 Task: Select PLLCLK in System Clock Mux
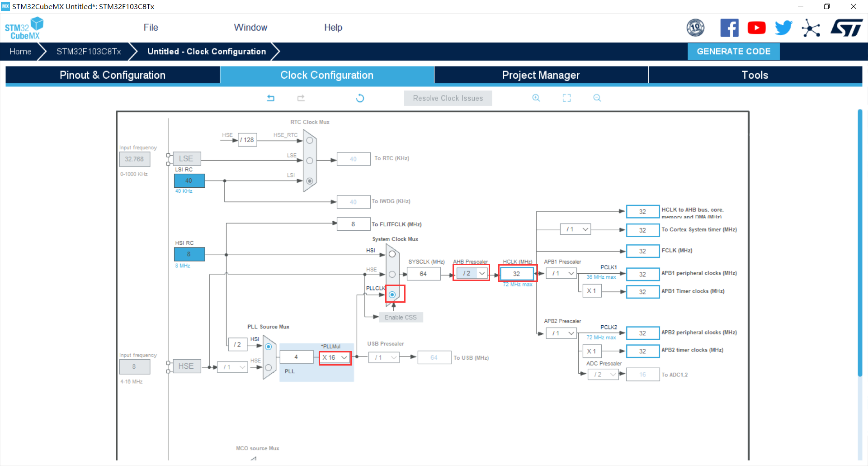(392, 295)
